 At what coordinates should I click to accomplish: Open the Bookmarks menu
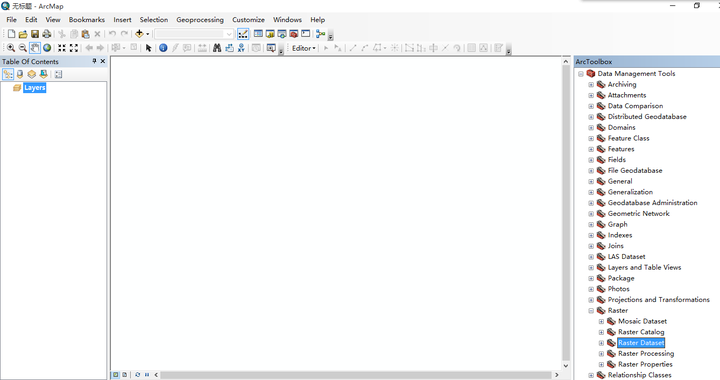click(87, 20)
